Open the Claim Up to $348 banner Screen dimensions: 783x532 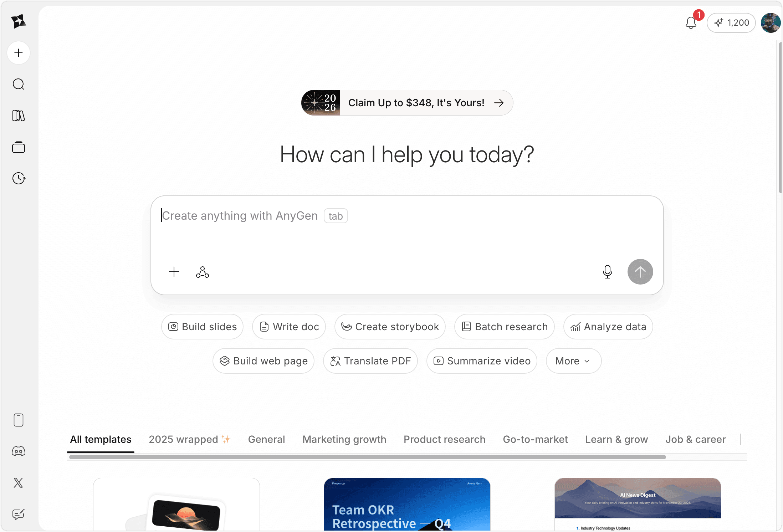click(x=407, y=103)
